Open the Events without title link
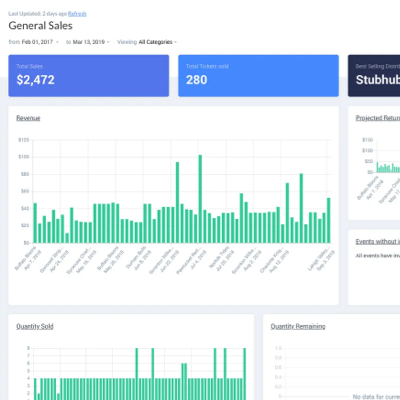400x400 pixels. (x=378, y=241)
